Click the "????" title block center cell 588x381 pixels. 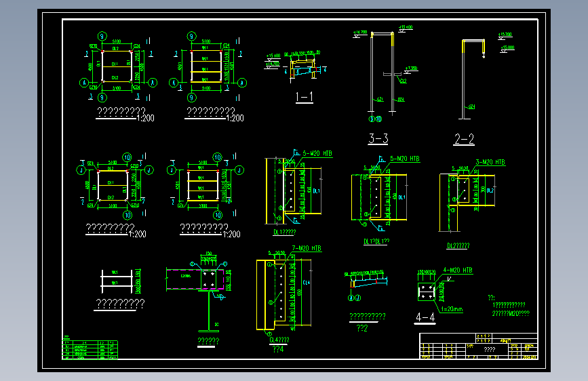pos(490,350)
